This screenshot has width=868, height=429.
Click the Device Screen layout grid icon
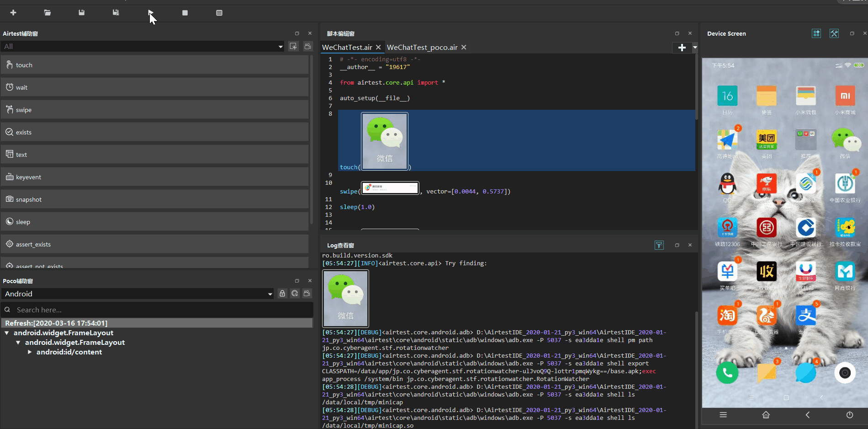pyautogui.click(x=816, y=33)
